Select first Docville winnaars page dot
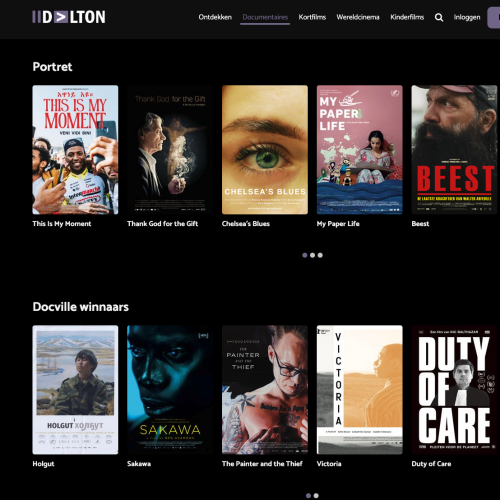500x500 pixels. pyautogui.click(x=309, y=496)
